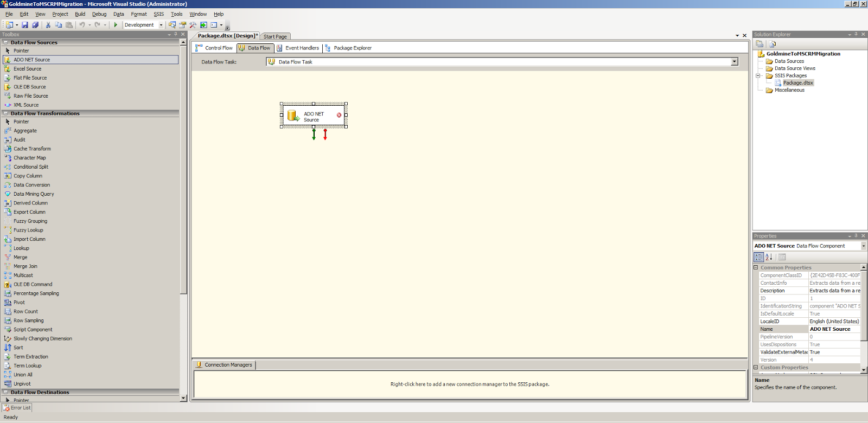
Task: Switch to Control Flow tab
Action: pos(214,48)
